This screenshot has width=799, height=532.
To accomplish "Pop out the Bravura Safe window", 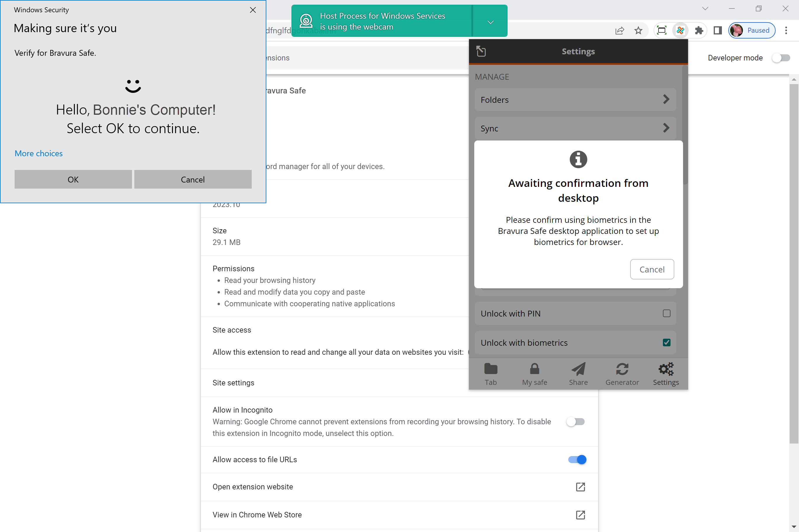I will (481, 51).
